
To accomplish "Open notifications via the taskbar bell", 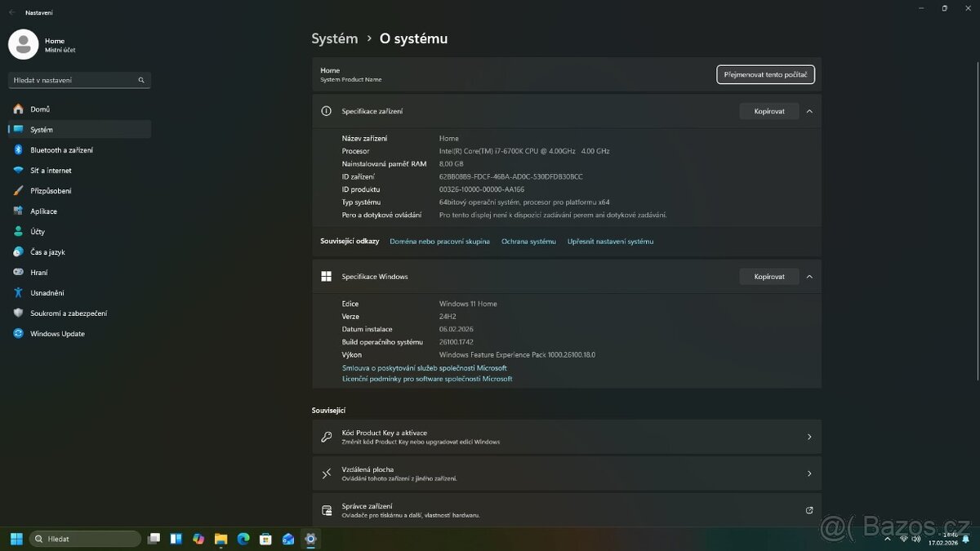I will coord(966,539).
